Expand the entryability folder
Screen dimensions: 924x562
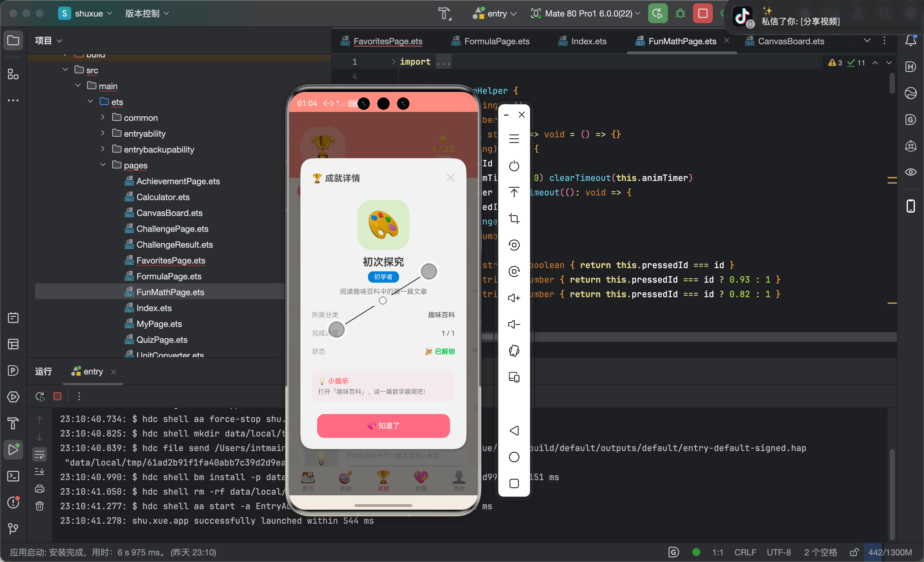103,133
